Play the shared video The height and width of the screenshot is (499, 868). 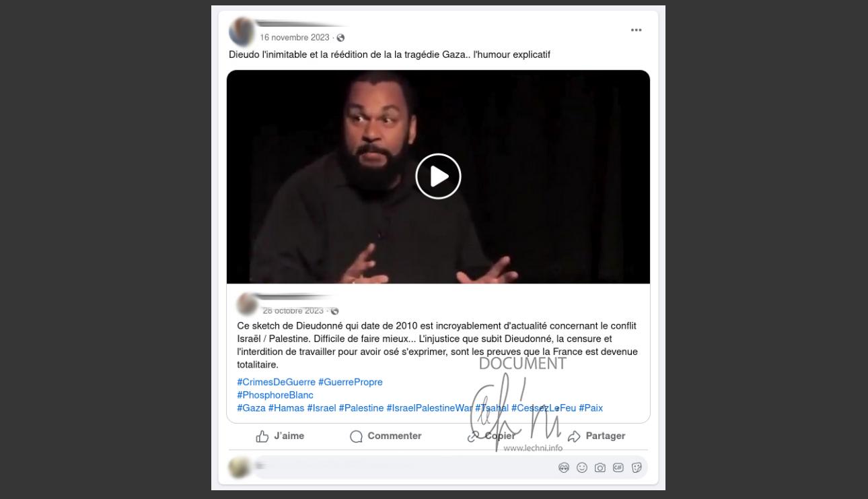point(438,176)
